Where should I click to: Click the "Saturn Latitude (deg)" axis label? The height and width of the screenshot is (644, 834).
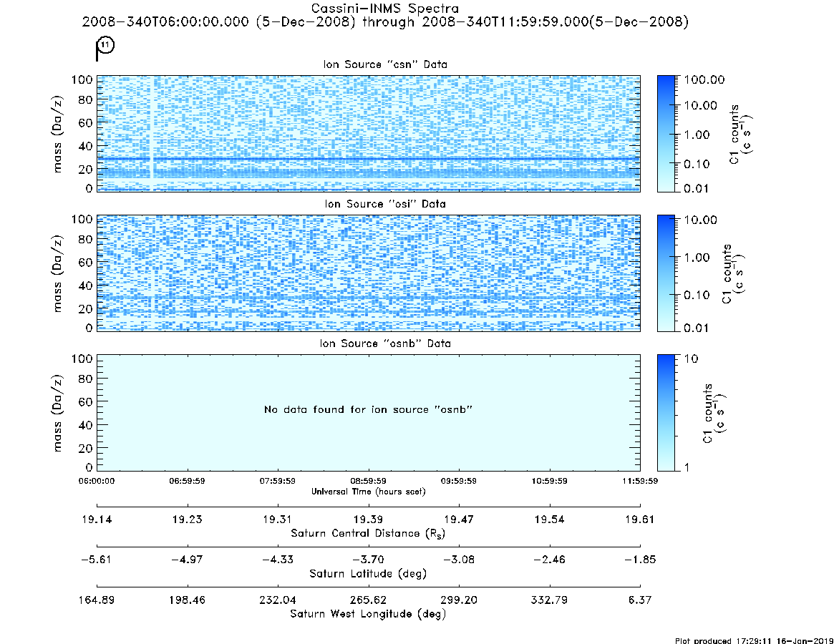tap(368, 574)
